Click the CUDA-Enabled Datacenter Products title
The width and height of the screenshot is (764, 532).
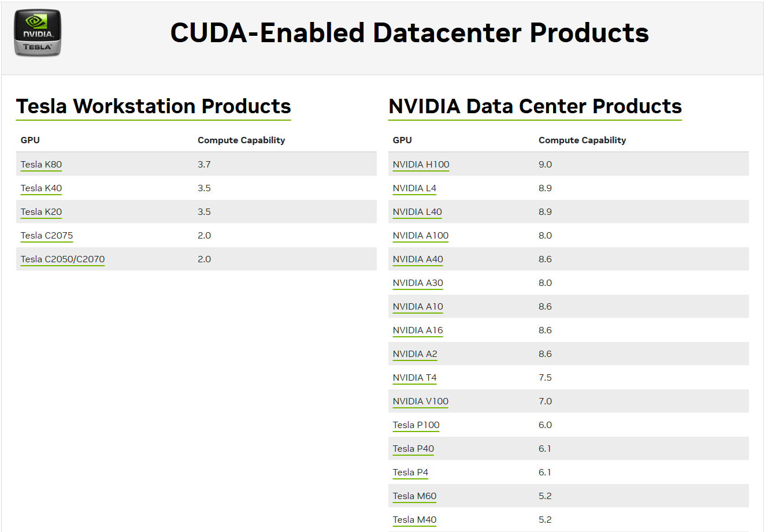409,33
